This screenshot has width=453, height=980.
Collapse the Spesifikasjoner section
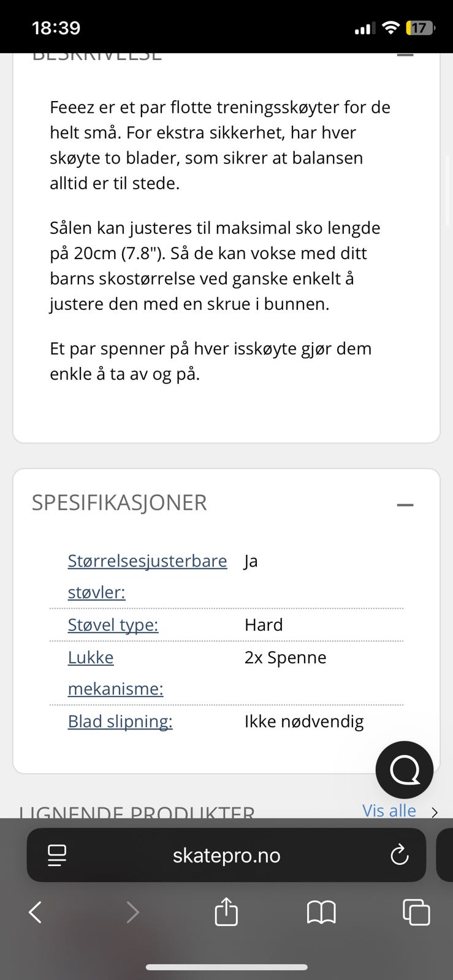pos(405,505)
